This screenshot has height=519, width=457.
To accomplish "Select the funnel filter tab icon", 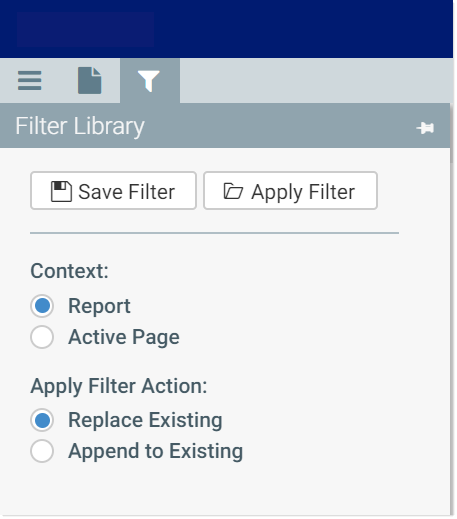I will 149,81.
